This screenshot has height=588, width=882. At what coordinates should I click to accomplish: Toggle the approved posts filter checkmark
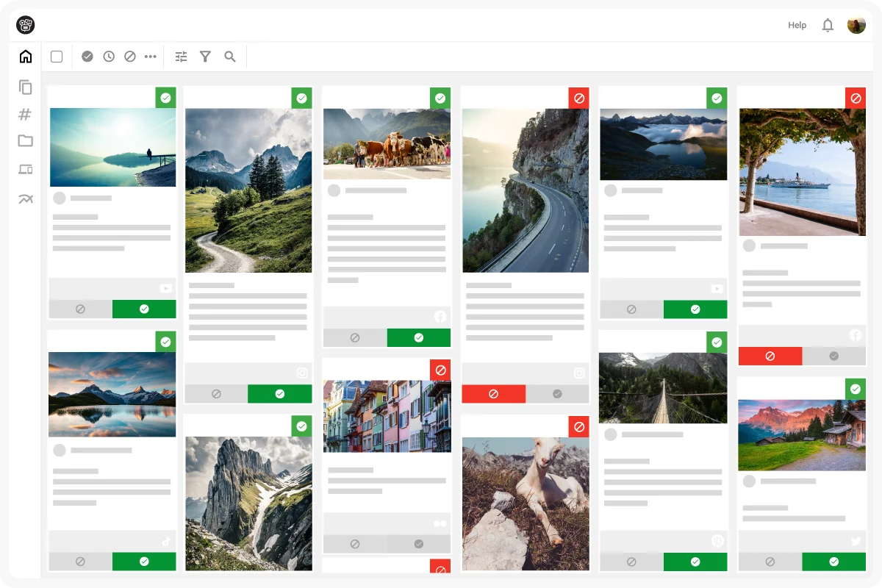click(87, 57)
